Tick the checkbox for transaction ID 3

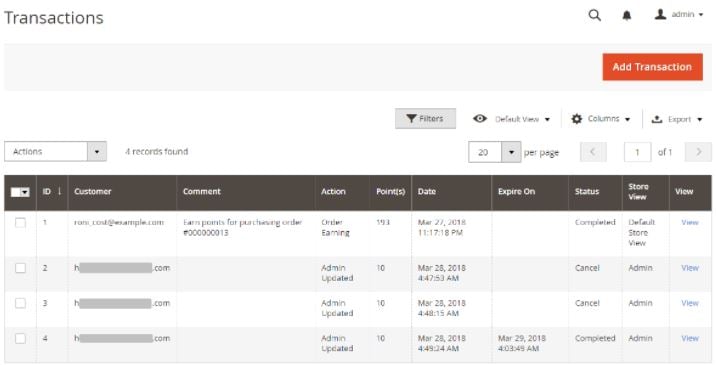20,303
